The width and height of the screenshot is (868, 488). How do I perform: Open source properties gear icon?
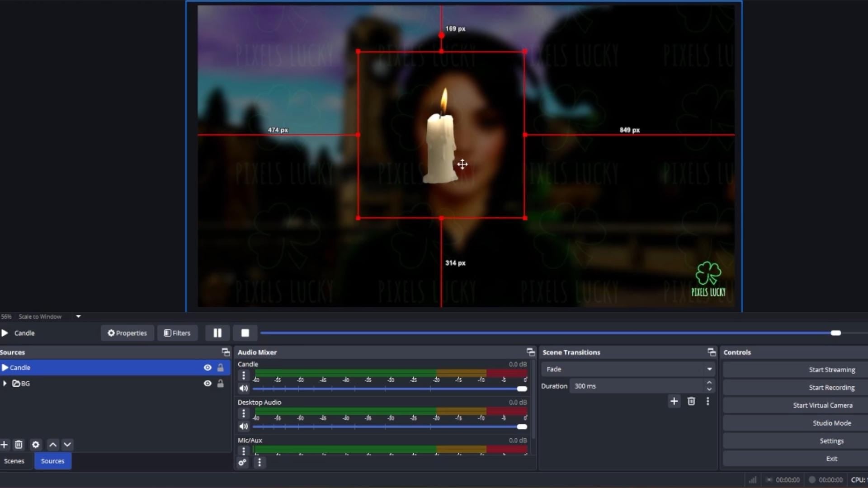coord(36,445)
